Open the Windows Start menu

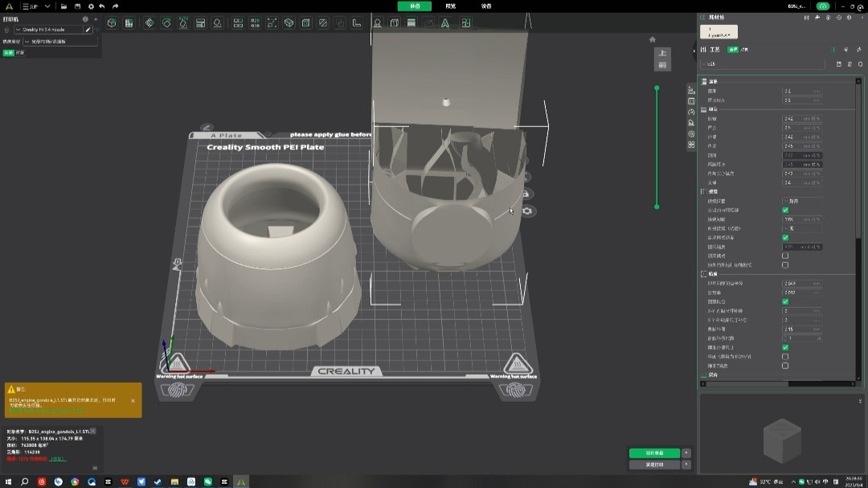pyautogui.click(x=8, y=482)
